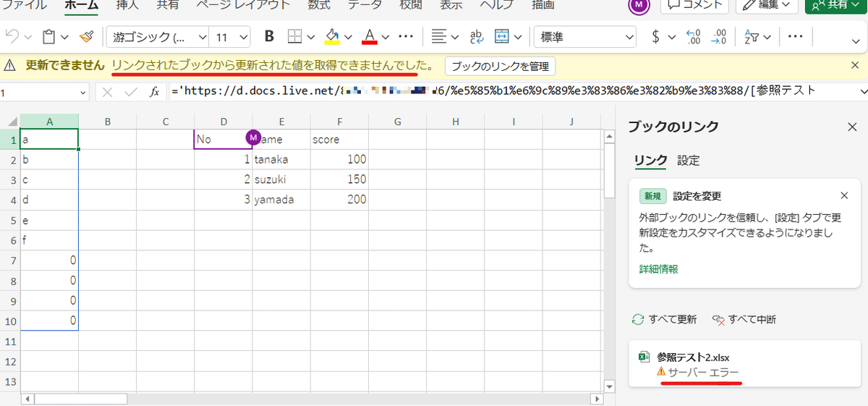Apply cell borders icon
The image size is (868, 406).
pyautogui.click(x=294, y=36)
